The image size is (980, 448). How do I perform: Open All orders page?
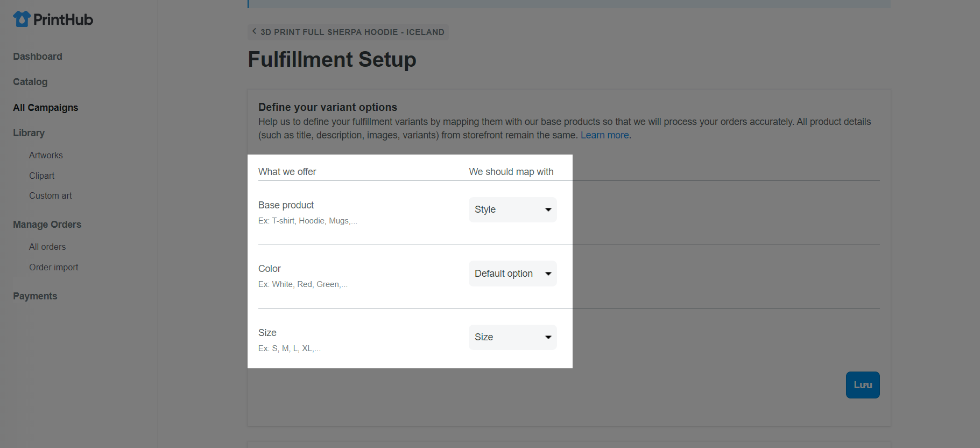coord(47,247)
